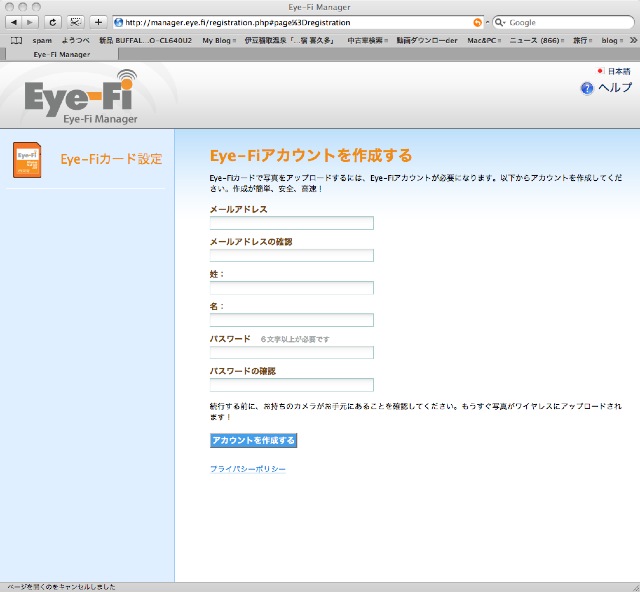Screen dimensions: 640x592
Task: Add a bookmark with the plus button
Action: click(x=98, y=22)
